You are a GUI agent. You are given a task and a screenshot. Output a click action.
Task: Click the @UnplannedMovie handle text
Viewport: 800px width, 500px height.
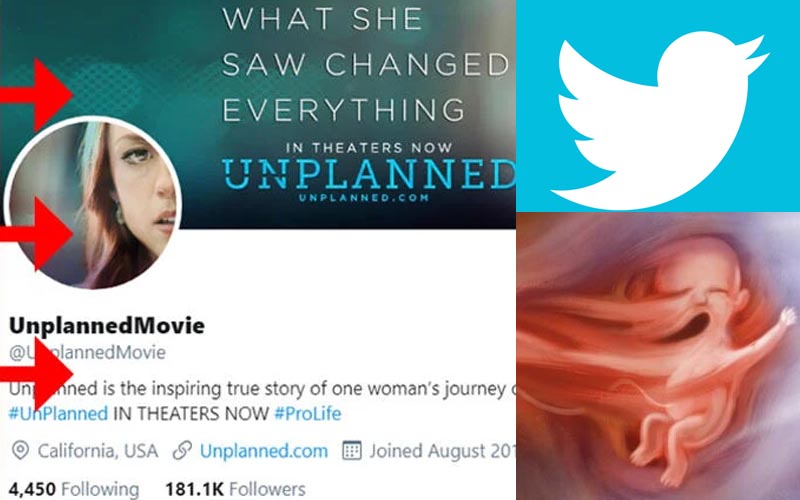point(87,352)
